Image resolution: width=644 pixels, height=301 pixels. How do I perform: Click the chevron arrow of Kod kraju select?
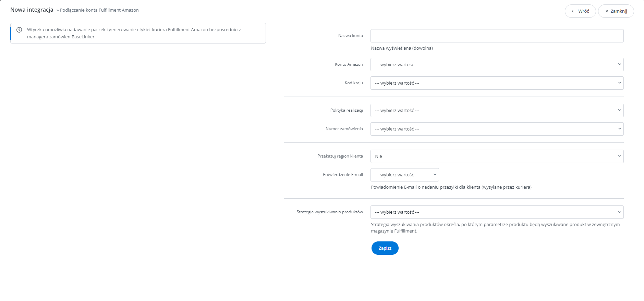pos(619,83)
